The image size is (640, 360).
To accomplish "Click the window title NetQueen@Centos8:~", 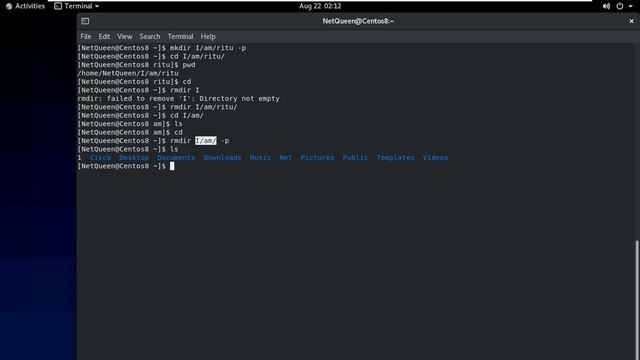I will pyautogui.click(x=358, y=21).
